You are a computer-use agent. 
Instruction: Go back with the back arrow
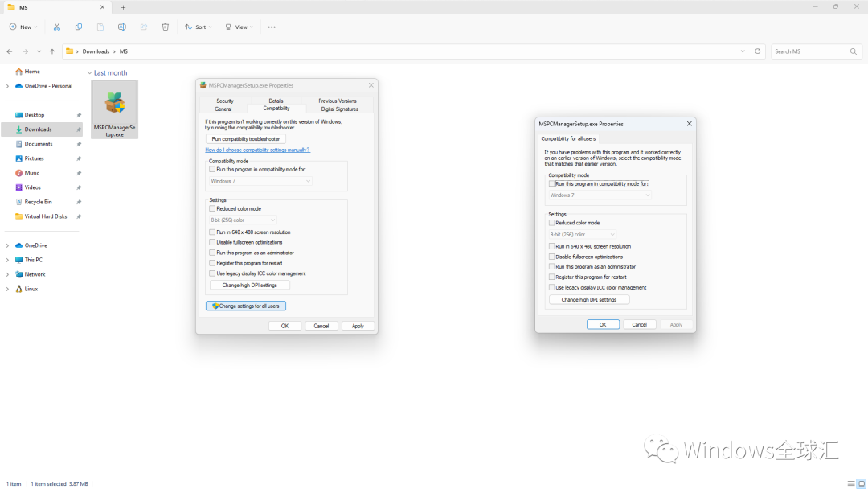pyautogui.click(x=10, y=51)
